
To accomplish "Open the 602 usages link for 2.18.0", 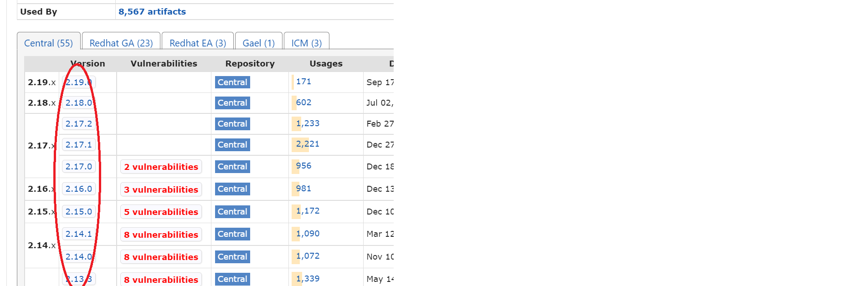I will (x=303, y=102).
